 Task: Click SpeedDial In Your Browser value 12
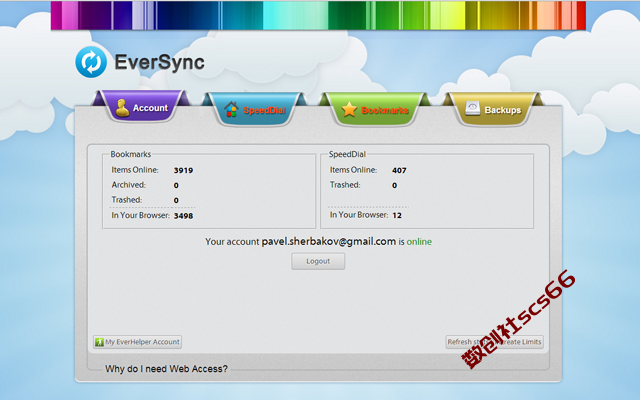pyautogui.click(x=397, y=215)
